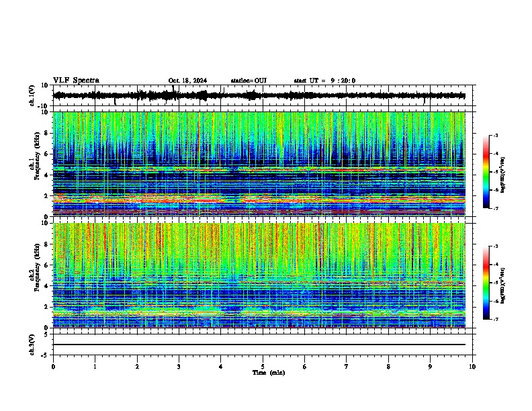The height and width of the screenshot is (411, 532).
Task: Click the "-10" tick on ch.1(V) axis
Action: [x=42, y=106]
